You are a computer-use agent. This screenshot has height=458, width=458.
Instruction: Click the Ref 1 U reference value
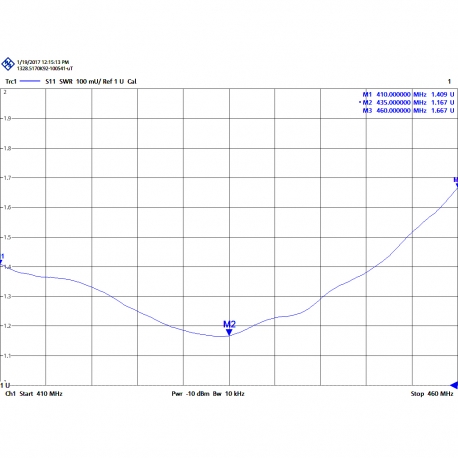tap(113, 81)
